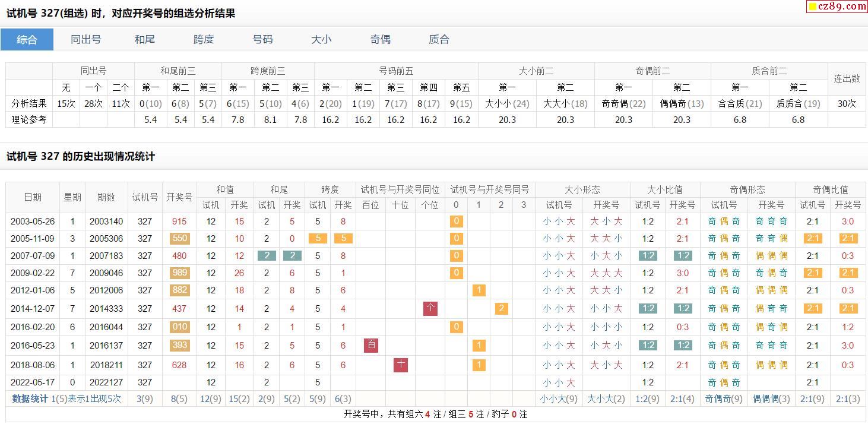
Task: Open the 综合 tab
Action: point(27,40)
